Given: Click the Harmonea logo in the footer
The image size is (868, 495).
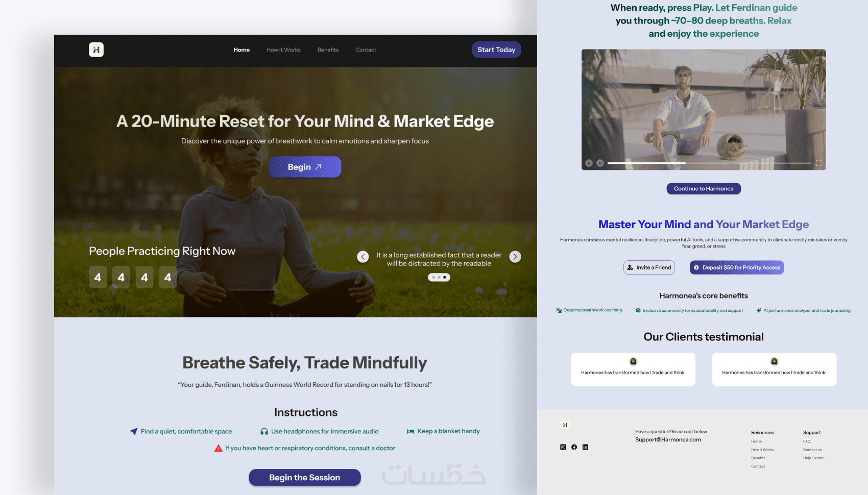Looking at the screenshot, I should click(565, 425).
